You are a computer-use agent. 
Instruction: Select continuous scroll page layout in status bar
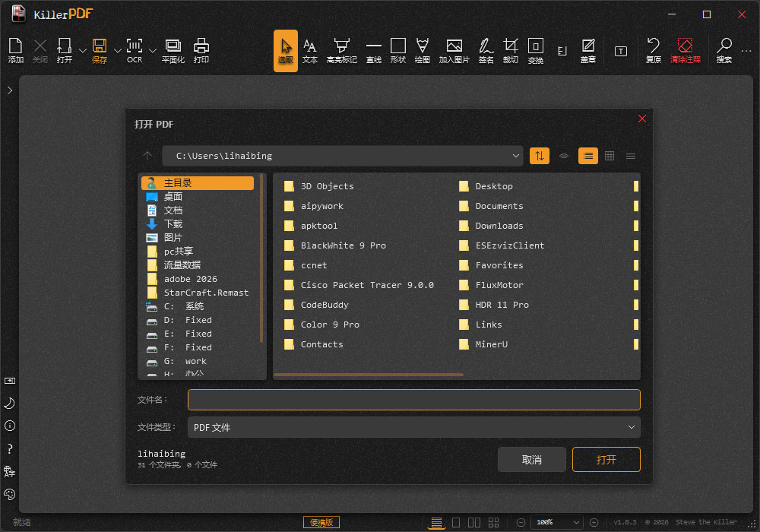pyautogui.click(x=436, y=522)
